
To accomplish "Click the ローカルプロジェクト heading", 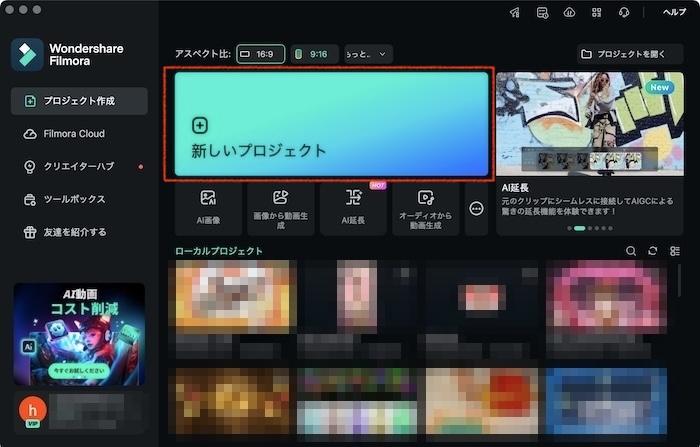I will [x=219, y=251].
